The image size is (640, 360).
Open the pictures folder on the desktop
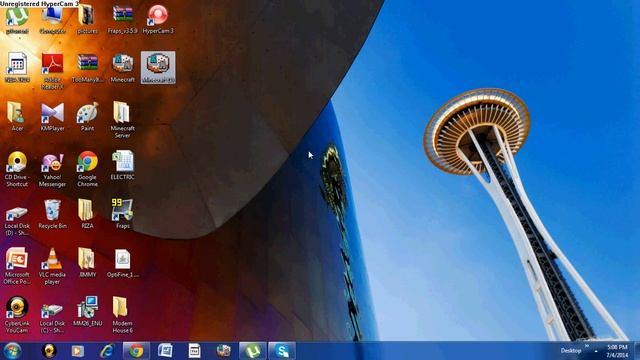click(87, 20)
